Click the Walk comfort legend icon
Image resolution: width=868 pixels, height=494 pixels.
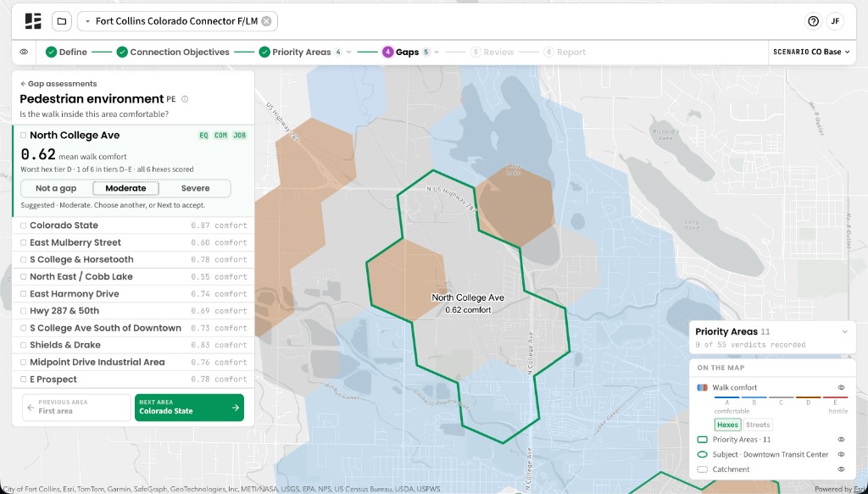[702, 388]
